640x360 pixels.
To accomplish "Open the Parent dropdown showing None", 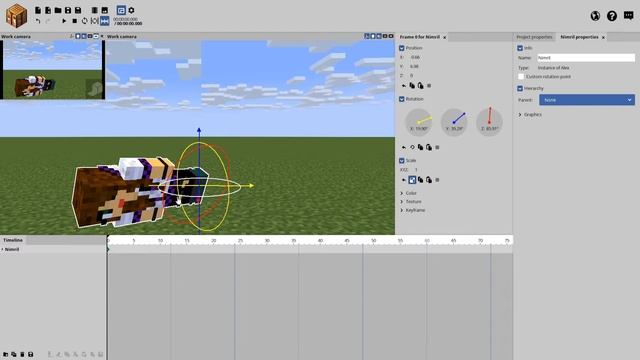I will (x=587, y=100).
